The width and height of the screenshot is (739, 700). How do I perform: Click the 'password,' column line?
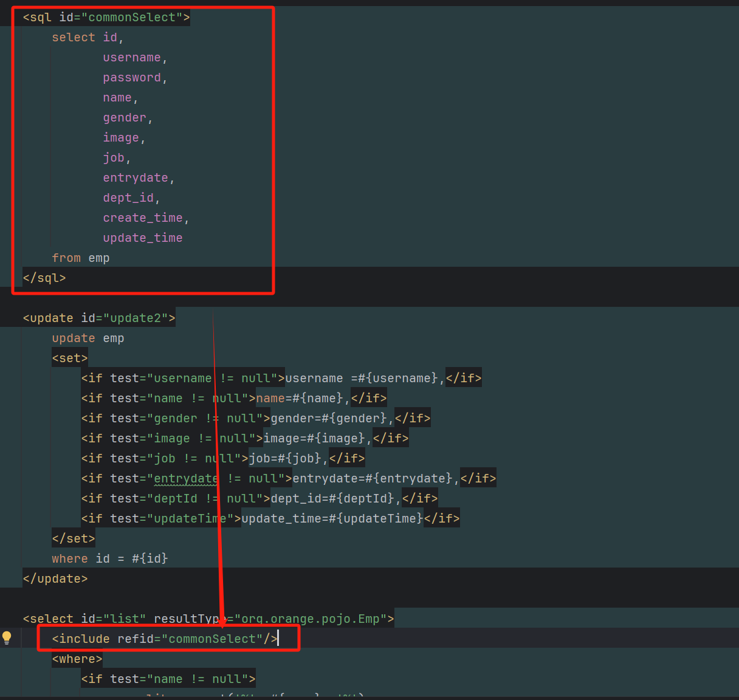pyautogui.click(x=135, y=77)
